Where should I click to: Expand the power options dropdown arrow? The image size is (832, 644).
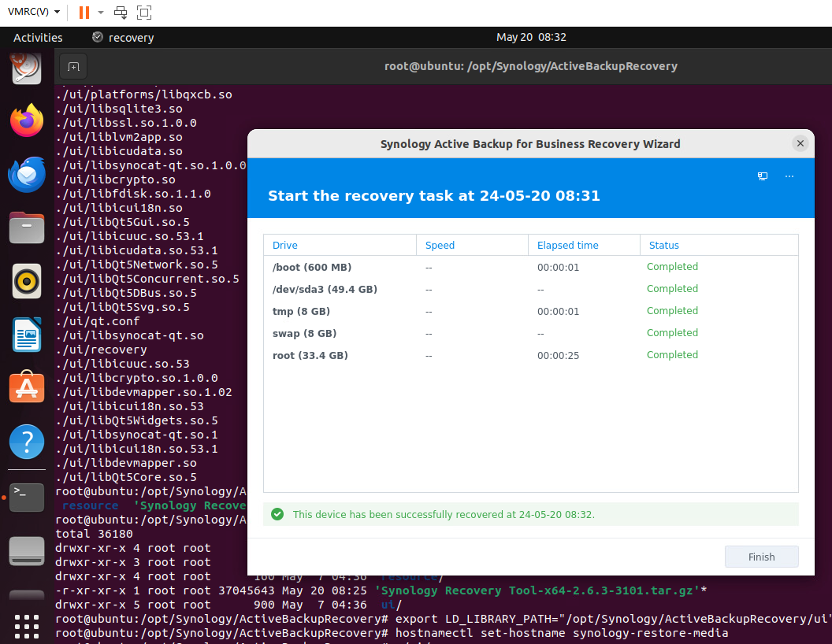101,12
